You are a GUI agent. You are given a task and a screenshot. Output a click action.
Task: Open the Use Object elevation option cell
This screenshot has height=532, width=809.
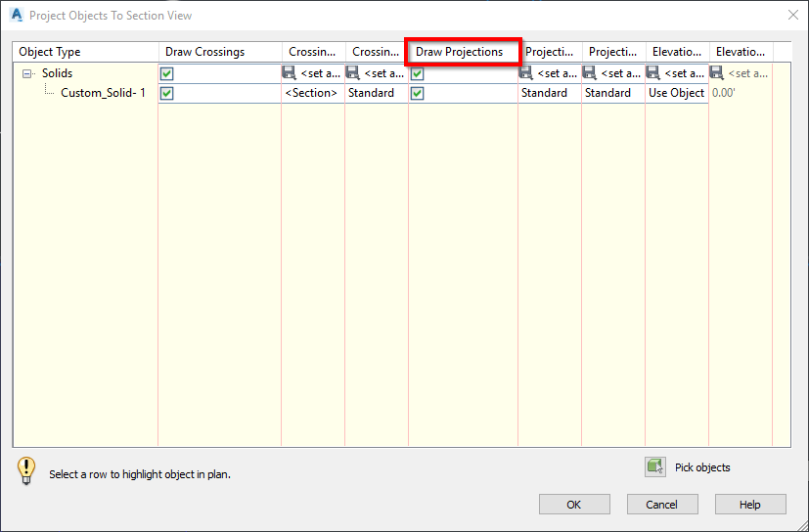tap(676, 94)
